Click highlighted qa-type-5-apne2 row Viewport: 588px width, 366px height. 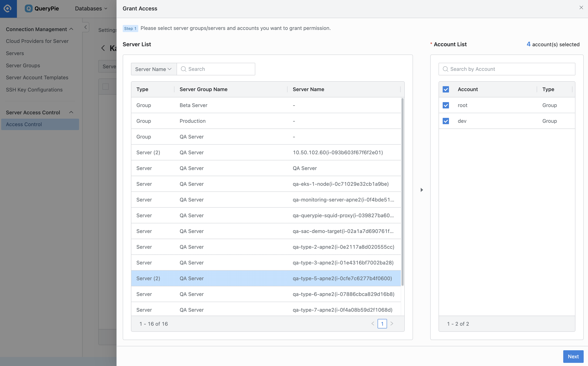coord(266,278)
